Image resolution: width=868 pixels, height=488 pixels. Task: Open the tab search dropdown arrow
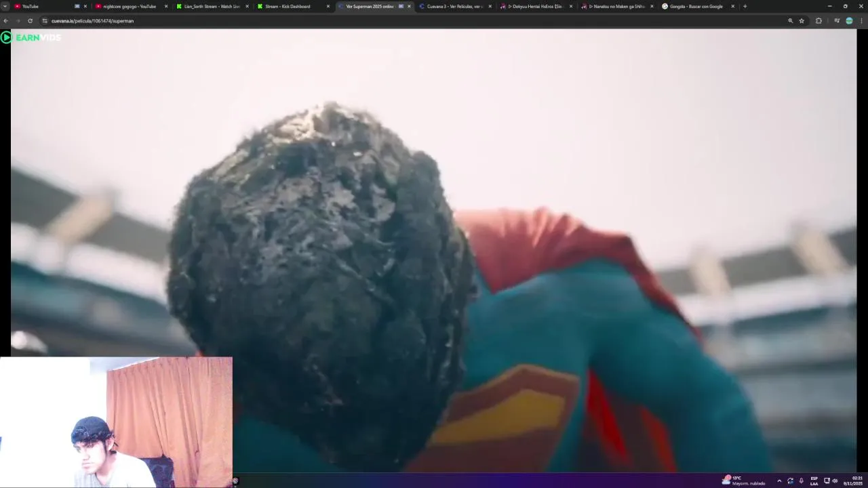tap(5, 6)
